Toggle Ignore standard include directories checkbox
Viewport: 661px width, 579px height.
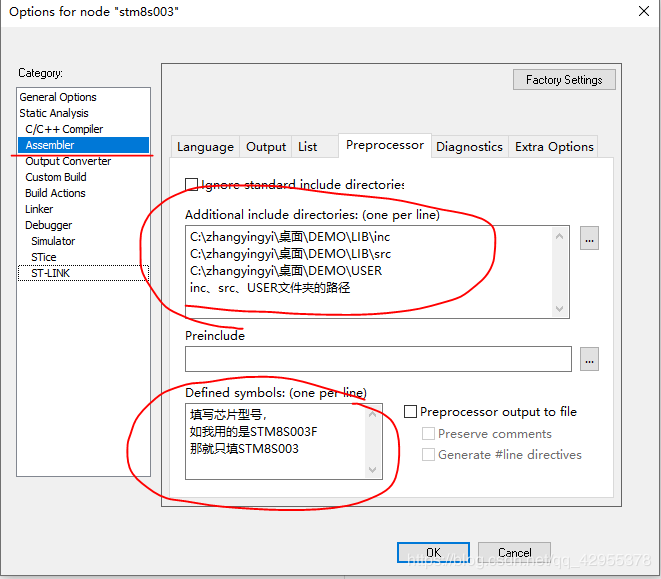191,184
